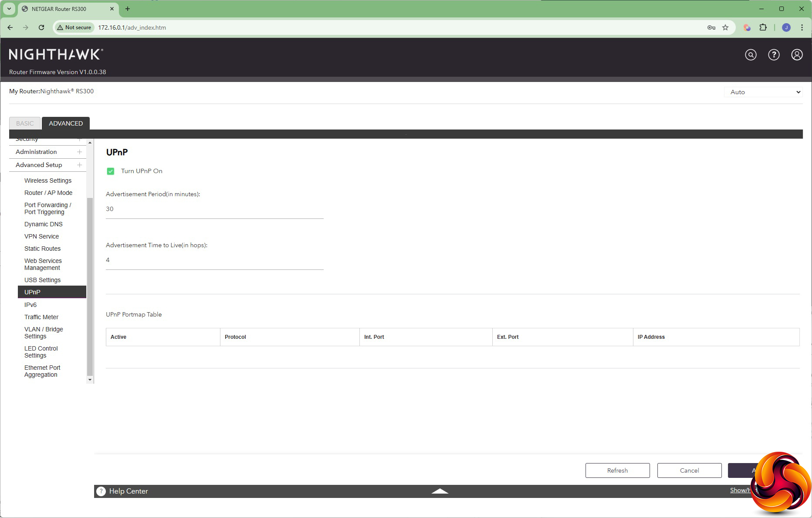Open Router / AP Mode page

48,193
